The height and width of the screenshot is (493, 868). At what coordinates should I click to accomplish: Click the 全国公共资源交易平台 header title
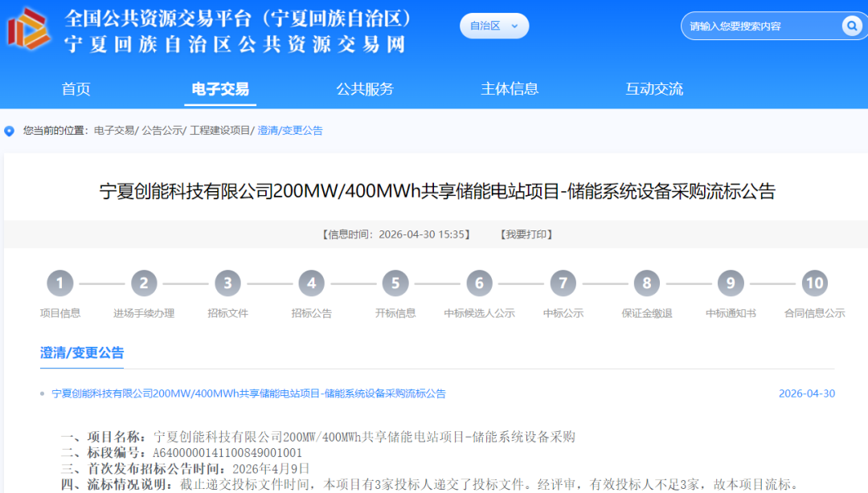pyautogui.click(x=238, y=18)
